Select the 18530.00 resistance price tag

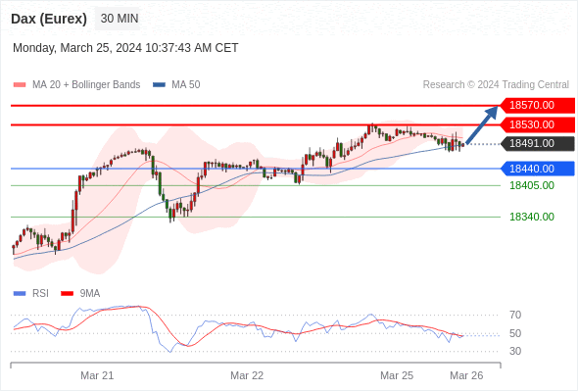538,125
